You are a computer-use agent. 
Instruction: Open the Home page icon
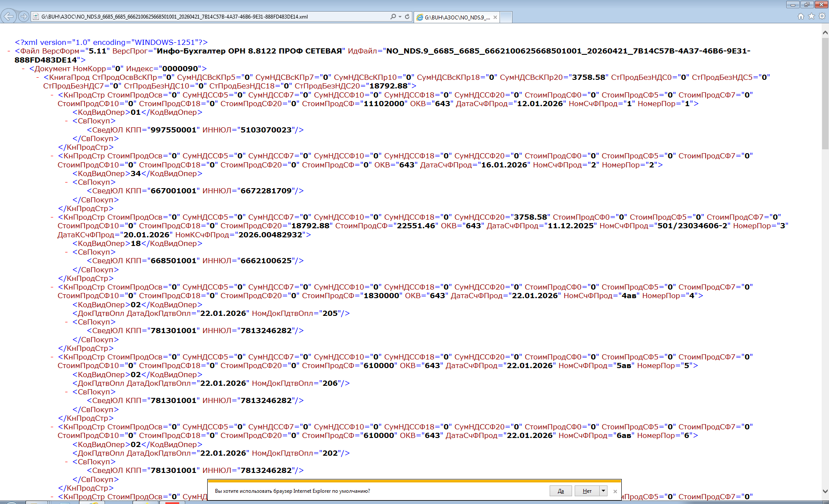[801, 16]
